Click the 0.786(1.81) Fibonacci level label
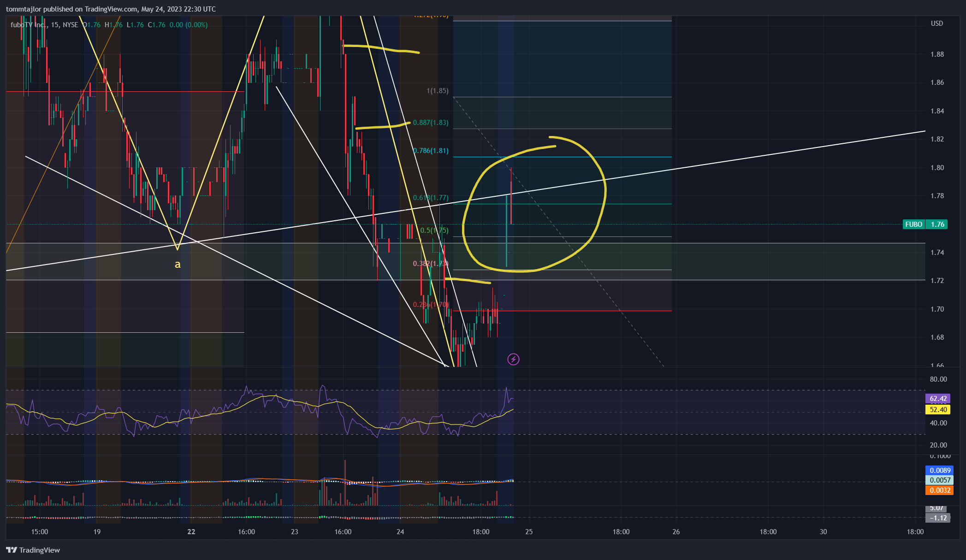Screen dimensions: 966x560 431,151
